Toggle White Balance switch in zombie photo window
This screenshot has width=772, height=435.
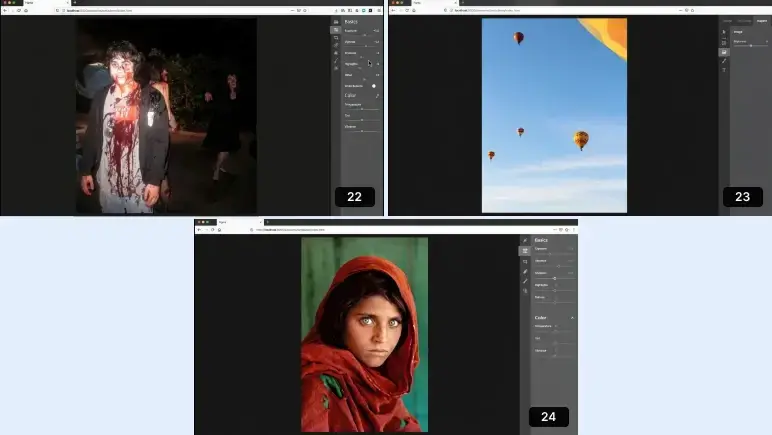coord(374,86)
